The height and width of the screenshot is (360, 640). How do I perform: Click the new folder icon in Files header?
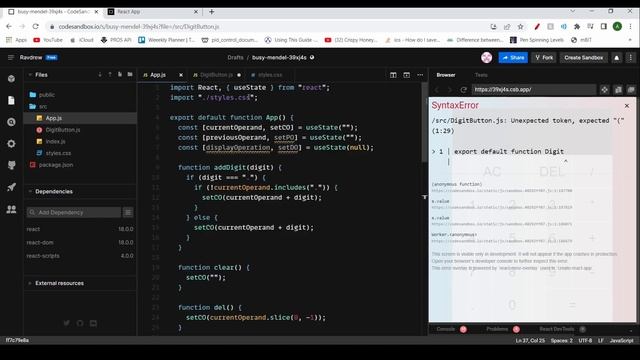130,75
